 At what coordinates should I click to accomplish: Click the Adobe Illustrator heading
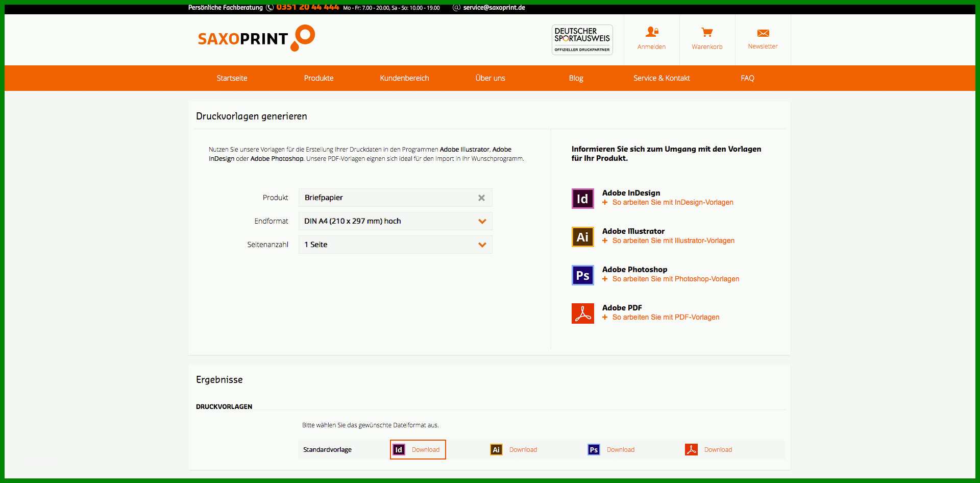(x=633, y=231)
